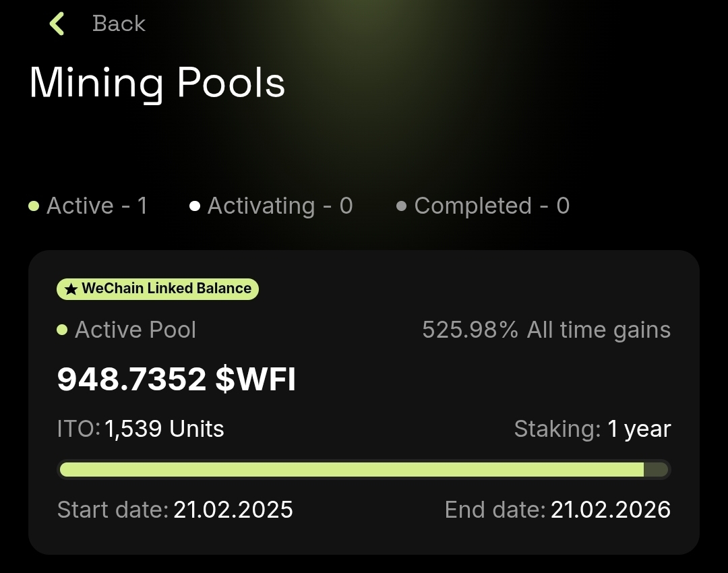Click the star icon in WeChain badge
The height and width of the screenshot is (573, 728).
click(x=71, y=289)
